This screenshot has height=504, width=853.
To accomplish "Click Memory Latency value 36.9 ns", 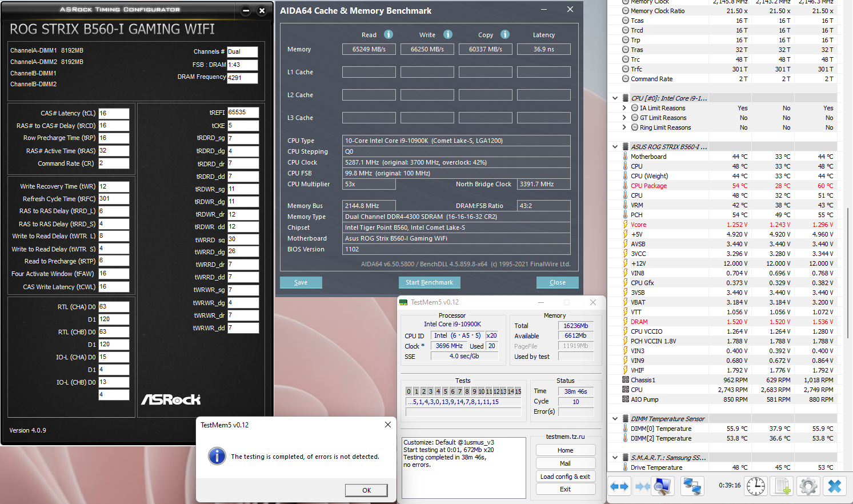I will coord(544,49).
